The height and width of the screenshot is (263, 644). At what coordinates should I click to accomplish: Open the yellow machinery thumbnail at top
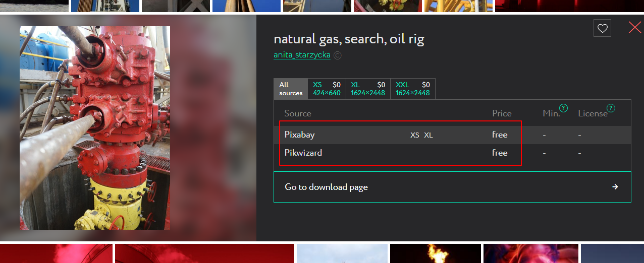(458, 6)
